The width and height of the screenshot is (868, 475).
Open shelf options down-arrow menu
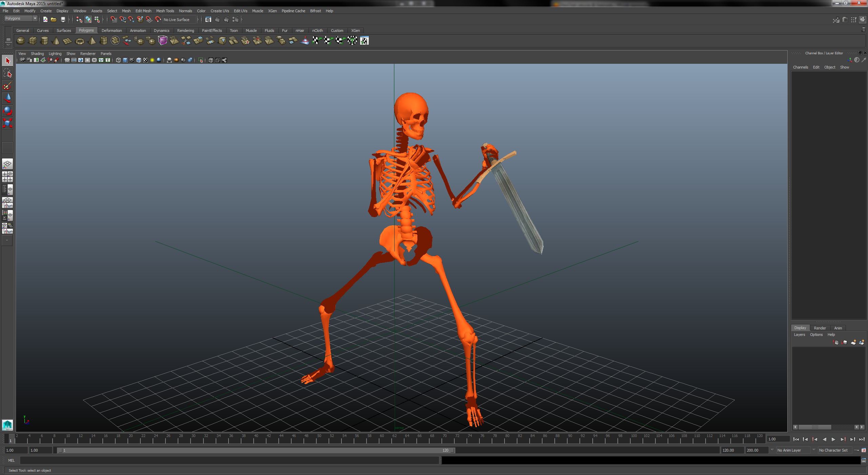[x=8, y=45]
